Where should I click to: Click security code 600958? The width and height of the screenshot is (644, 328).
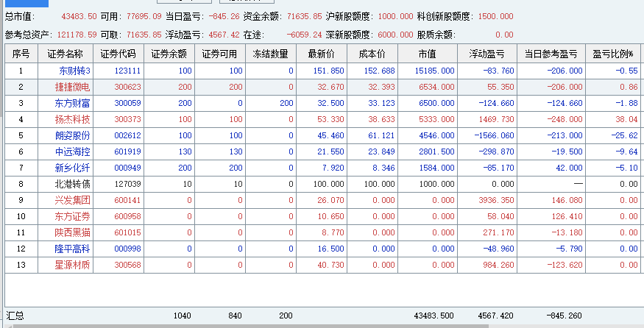(127, 216)
